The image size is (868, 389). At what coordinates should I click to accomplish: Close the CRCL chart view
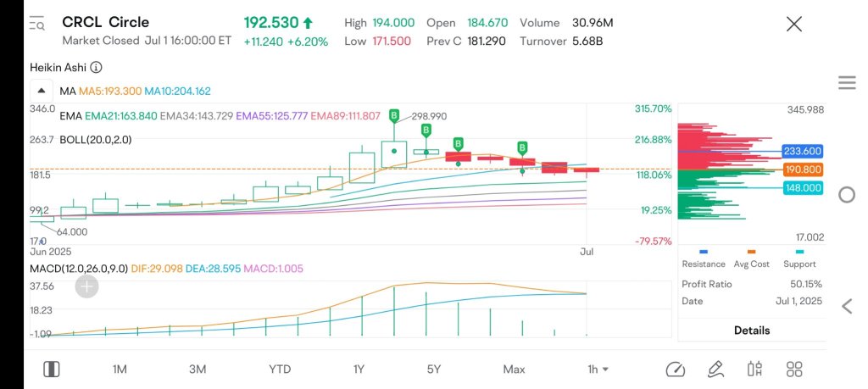[794, 24]
